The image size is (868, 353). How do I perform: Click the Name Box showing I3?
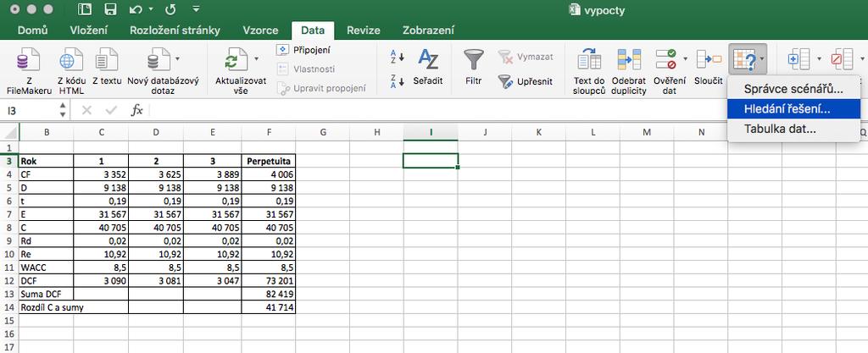click(28, 111)
